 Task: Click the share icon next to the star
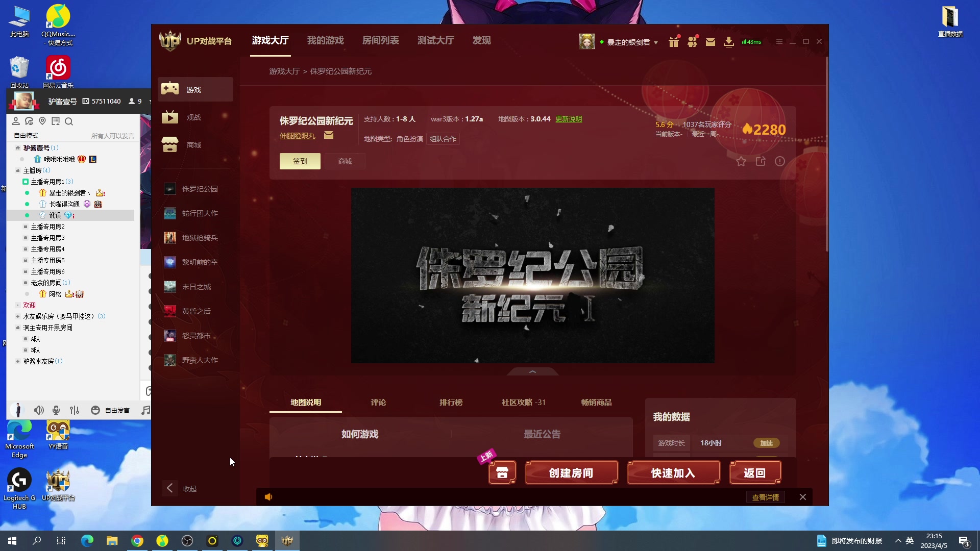tap(761, 161)
